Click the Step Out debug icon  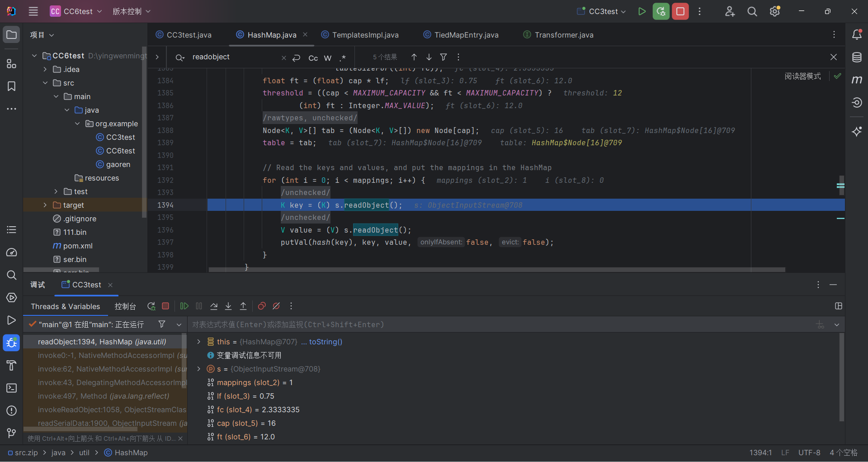point(243,306)
